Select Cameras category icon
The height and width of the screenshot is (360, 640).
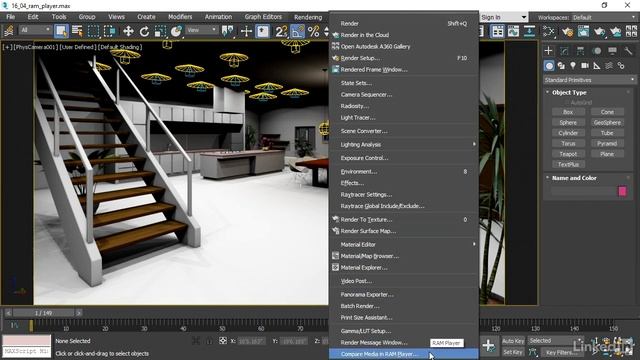point(585,65)
